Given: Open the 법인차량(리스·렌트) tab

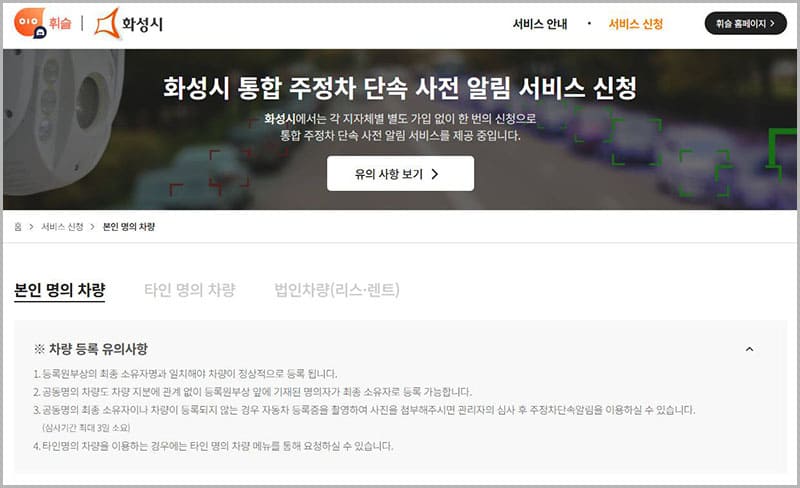Looking at the screenshot, I should click(337, 290).
